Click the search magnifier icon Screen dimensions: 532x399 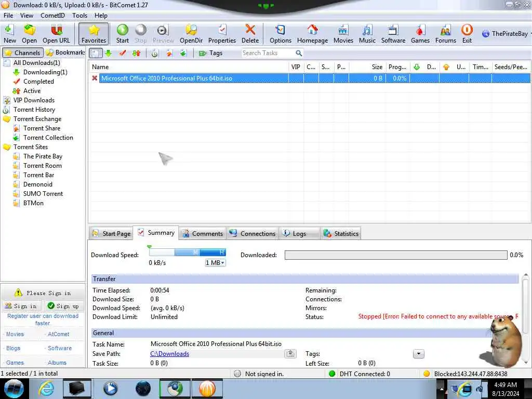[x=299, y=53]
